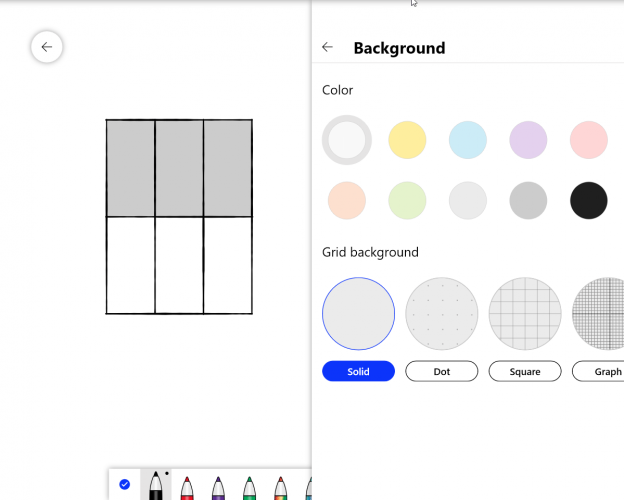
Task: Select the purple pen tool
Action: tap(218, 487)
